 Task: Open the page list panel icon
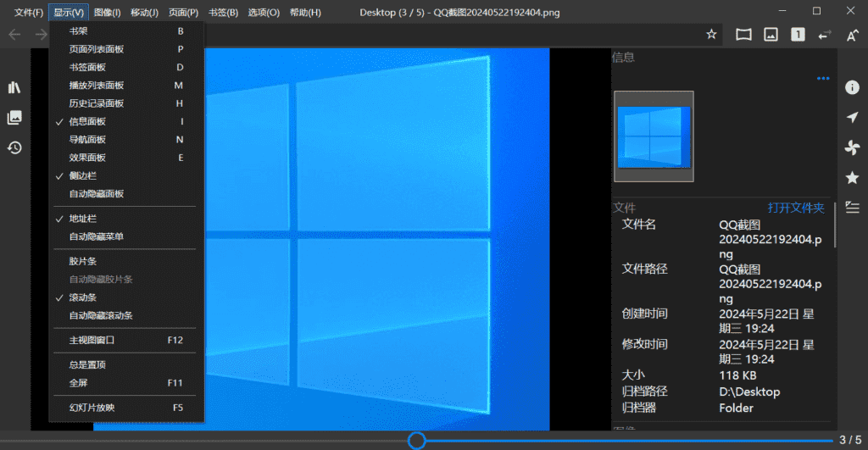coord(14,118)
